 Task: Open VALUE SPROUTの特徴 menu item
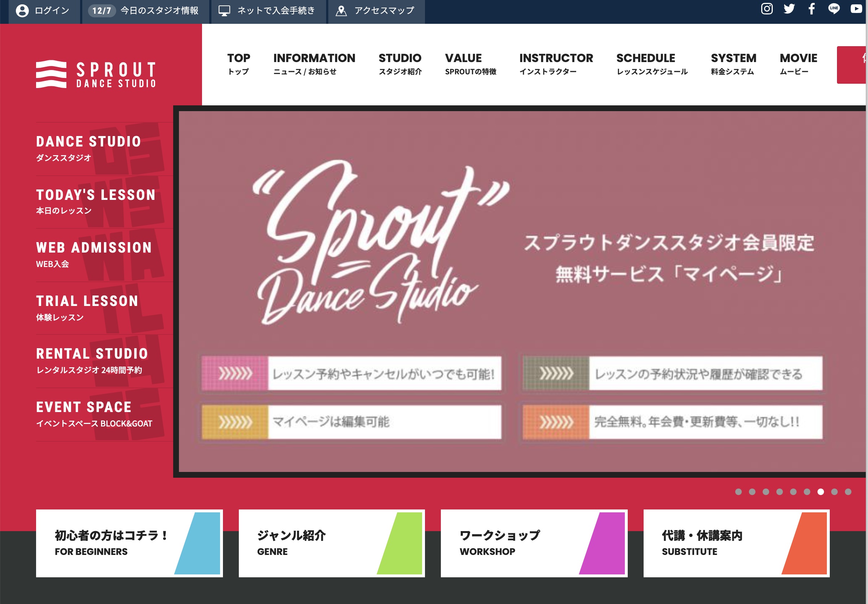[x=470, y=64]
